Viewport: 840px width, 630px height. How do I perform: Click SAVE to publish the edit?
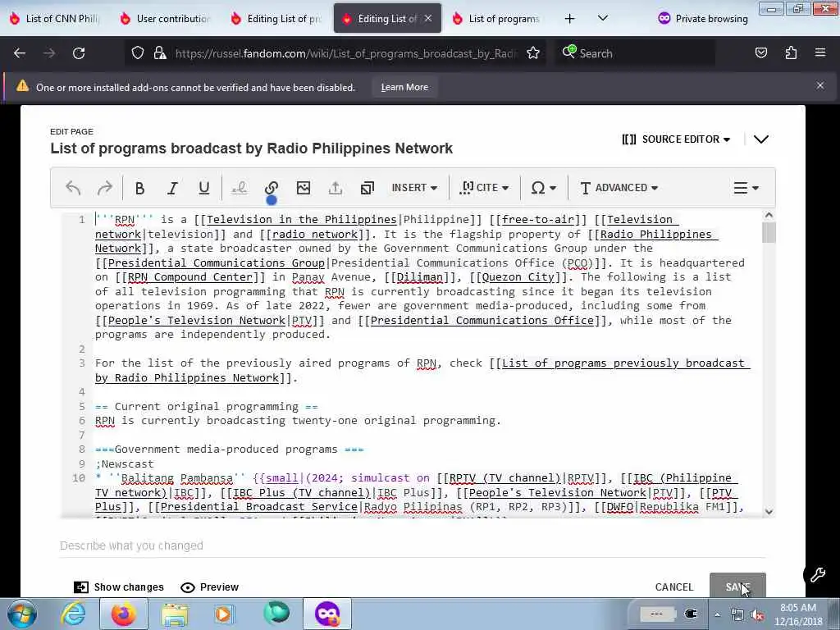tap(737, 586)
